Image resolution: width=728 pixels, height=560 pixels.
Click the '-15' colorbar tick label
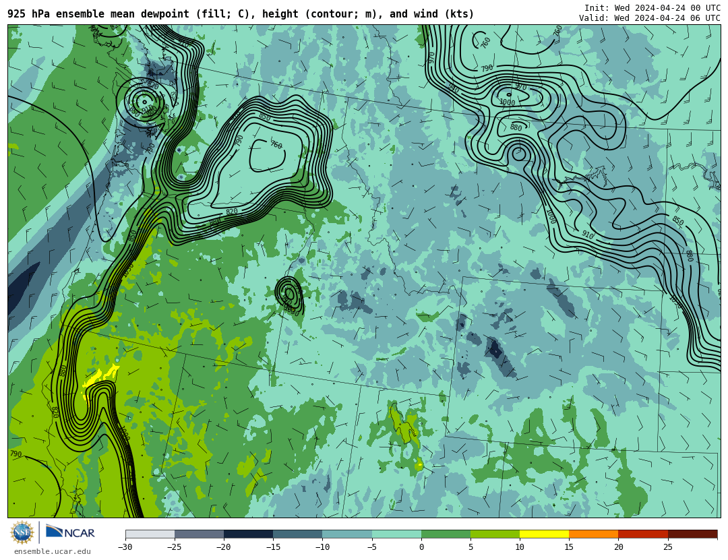273,547
